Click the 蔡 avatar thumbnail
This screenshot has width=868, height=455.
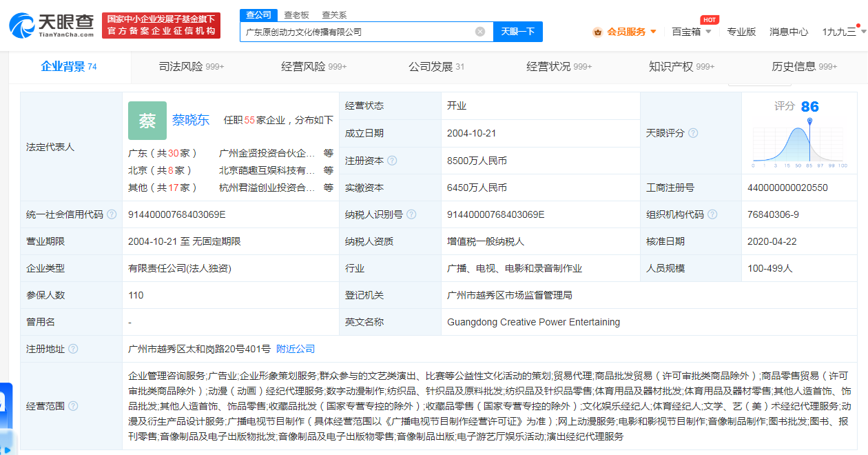pyautogui.click(x=147, y=121)
